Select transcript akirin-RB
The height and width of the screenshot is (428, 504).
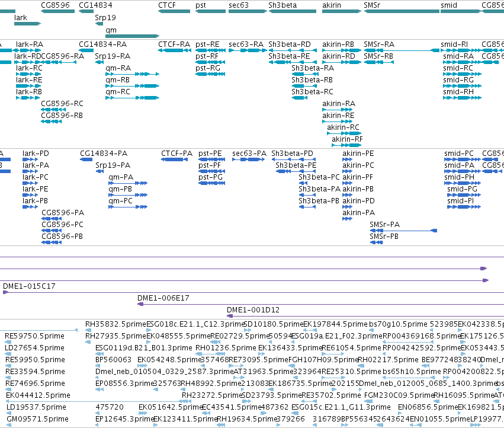(338, 44)
